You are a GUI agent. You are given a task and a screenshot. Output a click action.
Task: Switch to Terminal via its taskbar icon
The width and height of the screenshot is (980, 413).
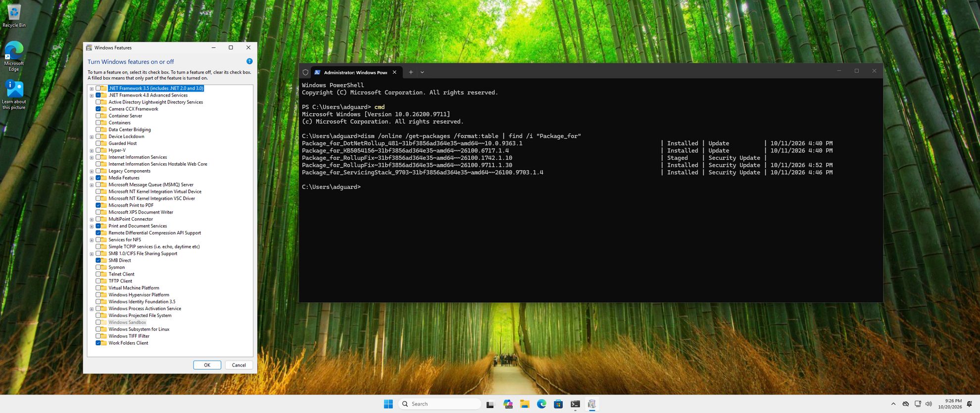pyautogui.click(x=575, y=404)
